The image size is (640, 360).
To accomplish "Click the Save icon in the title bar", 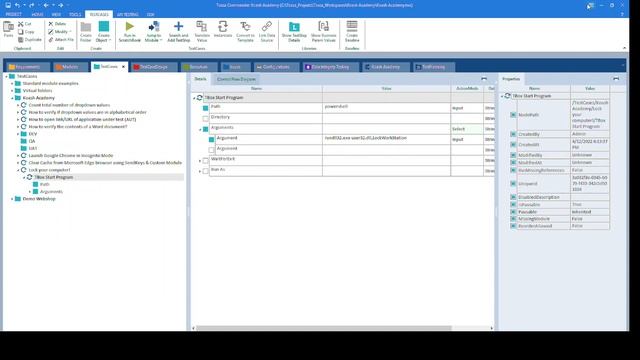I will click(x=8, y=5).
